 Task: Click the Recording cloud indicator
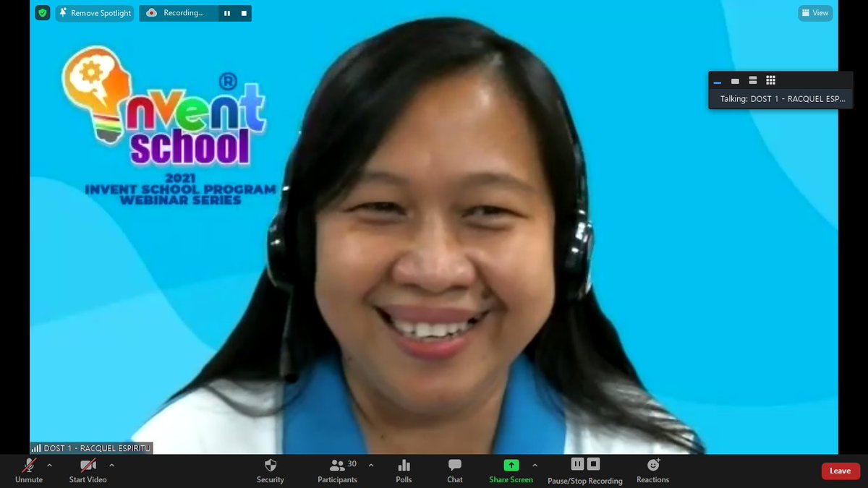coord(175,13)
